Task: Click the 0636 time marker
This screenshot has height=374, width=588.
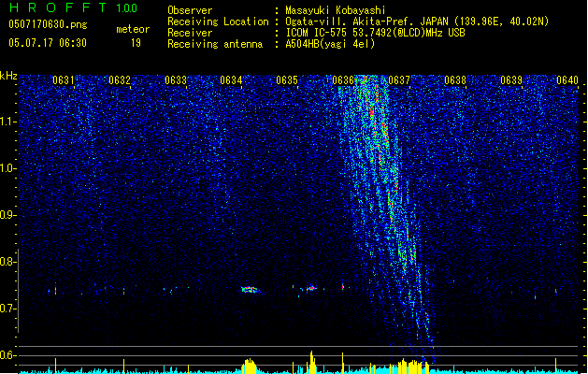Action: [x=343, y=80]
